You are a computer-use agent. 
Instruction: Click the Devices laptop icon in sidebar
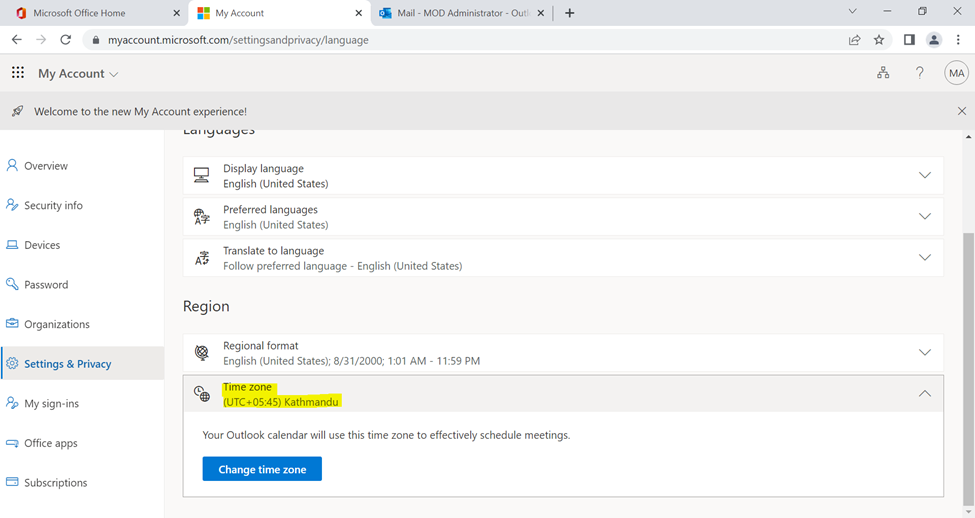click(x=12, y=244)
